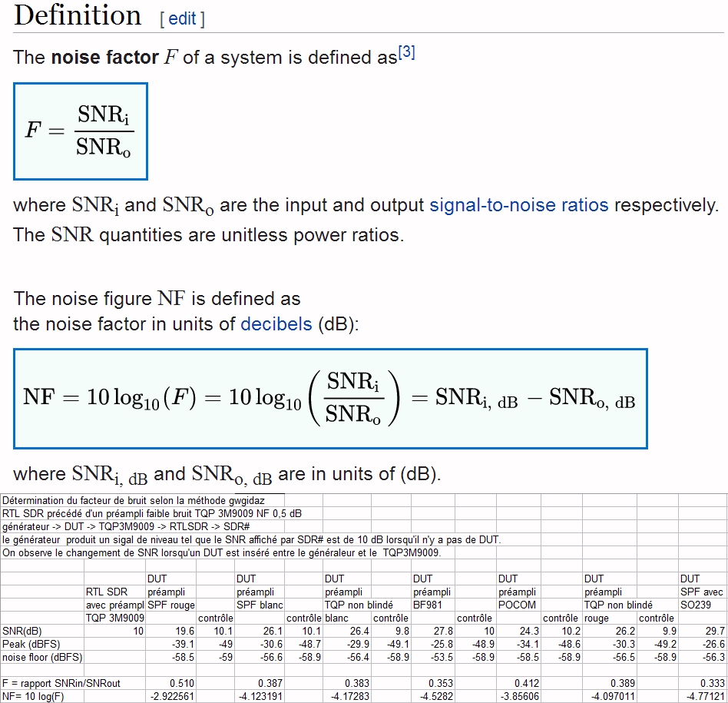Click Peak value -30.6
The width and height of the screenshot is (728, 703).
click(x=271, y=644)
